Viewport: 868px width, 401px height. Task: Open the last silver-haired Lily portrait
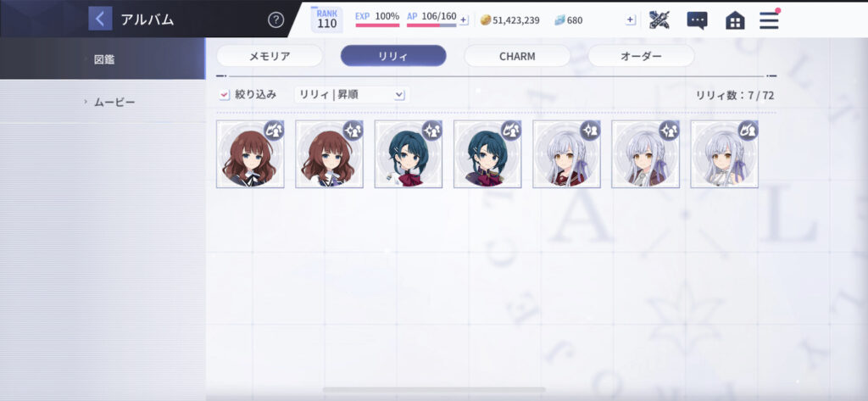(x=725, y=154)
